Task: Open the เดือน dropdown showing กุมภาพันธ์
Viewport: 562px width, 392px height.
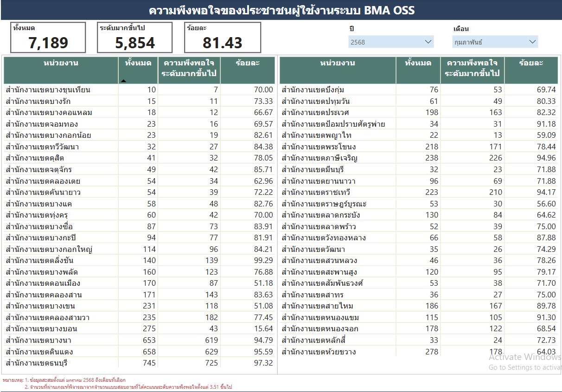Action: pyautogui.click(x=495, y=42)
